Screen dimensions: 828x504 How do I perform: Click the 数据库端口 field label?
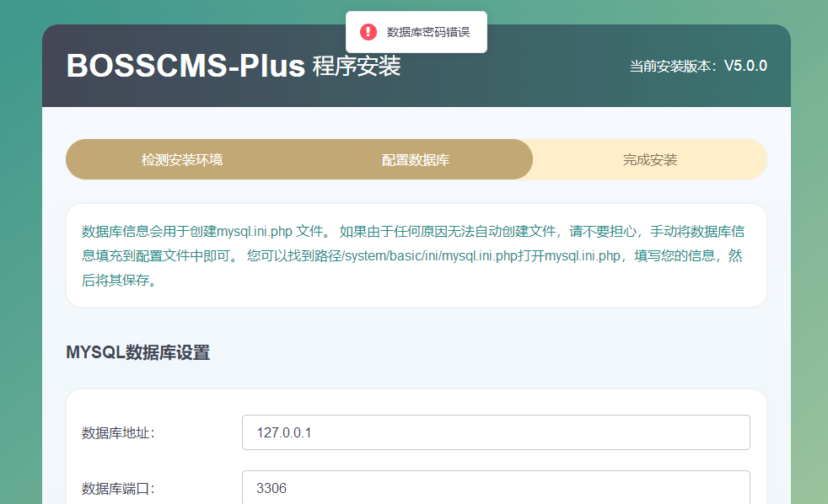pyautogui.click(x=118, y=488)
